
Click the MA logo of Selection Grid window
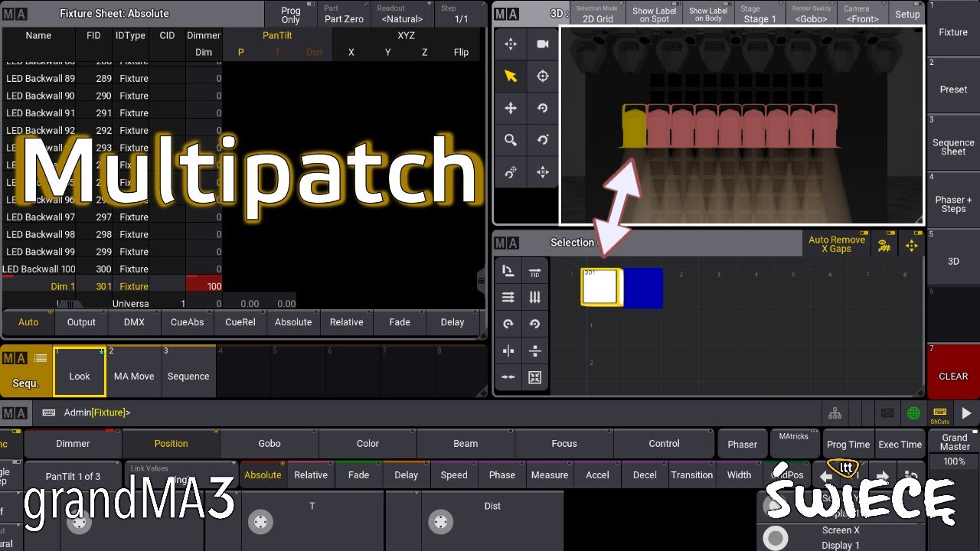tap(506, 243)
